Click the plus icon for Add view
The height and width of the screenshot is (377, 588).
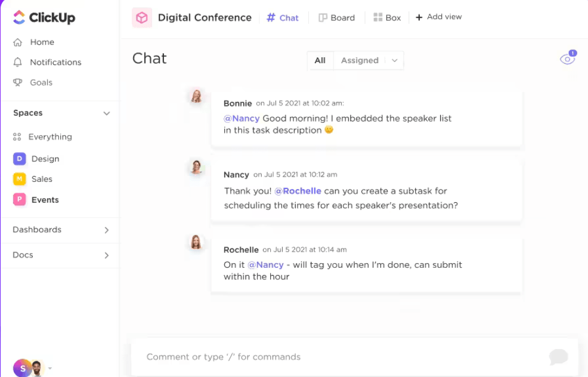tap(419, 17)
